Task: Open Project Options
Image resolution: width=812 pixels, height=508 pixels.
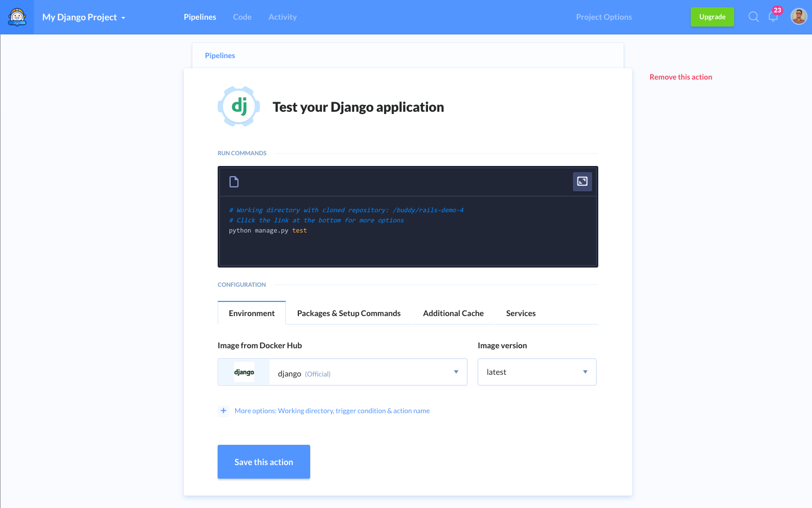Action: click(604, 17)
